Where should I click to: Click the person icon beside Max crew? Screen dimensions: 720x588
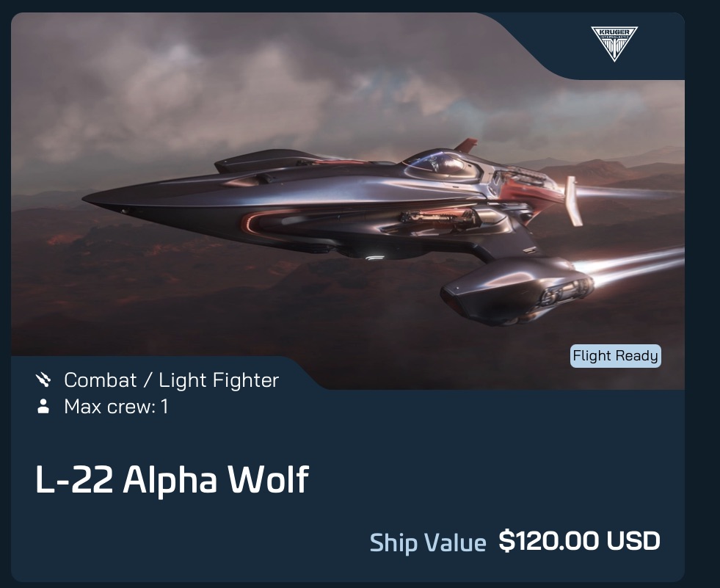coord(43,407)
